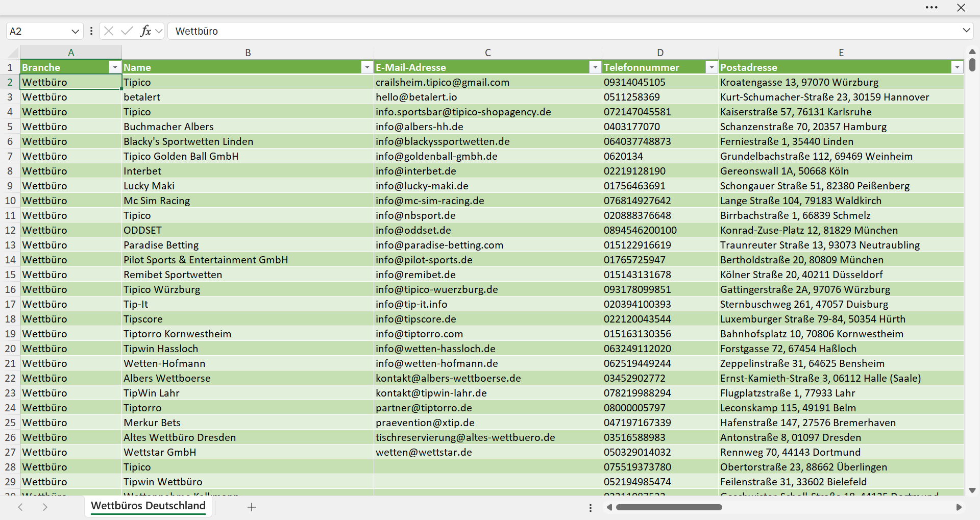The image size is (980, 520).
Task: Click the drag-handle dots beside the Name Box
Action: point(91,31)
